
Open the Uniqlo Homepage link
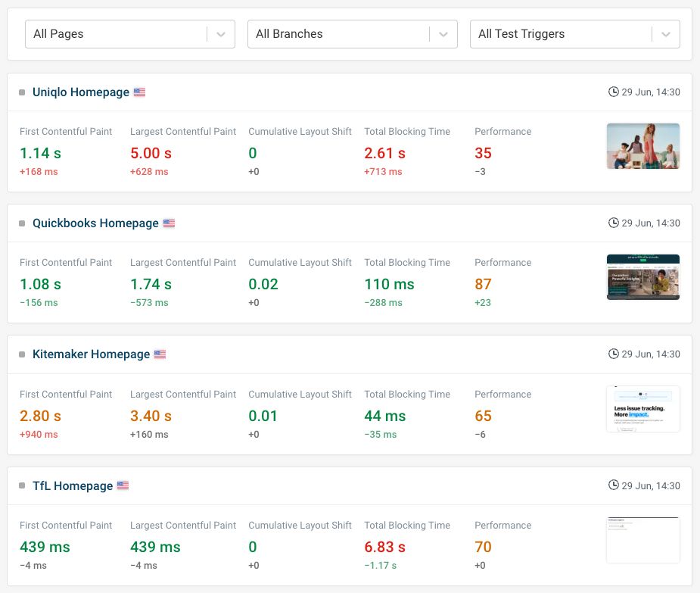[x=81, y=92]
